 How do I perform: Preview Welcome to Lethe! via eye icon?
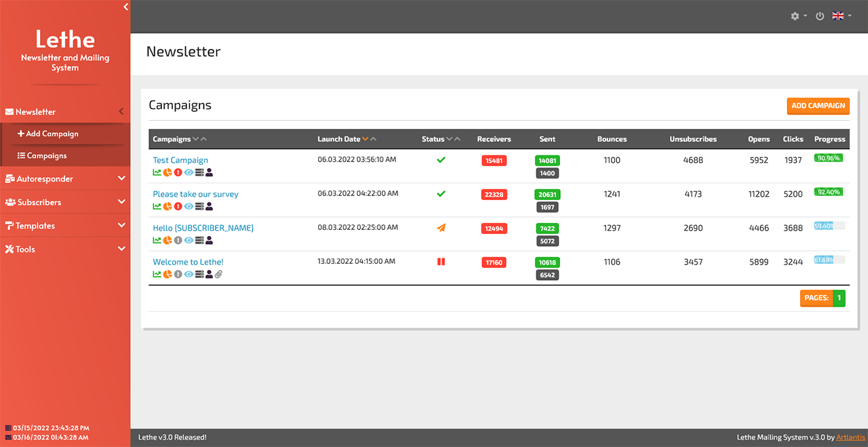189,274
